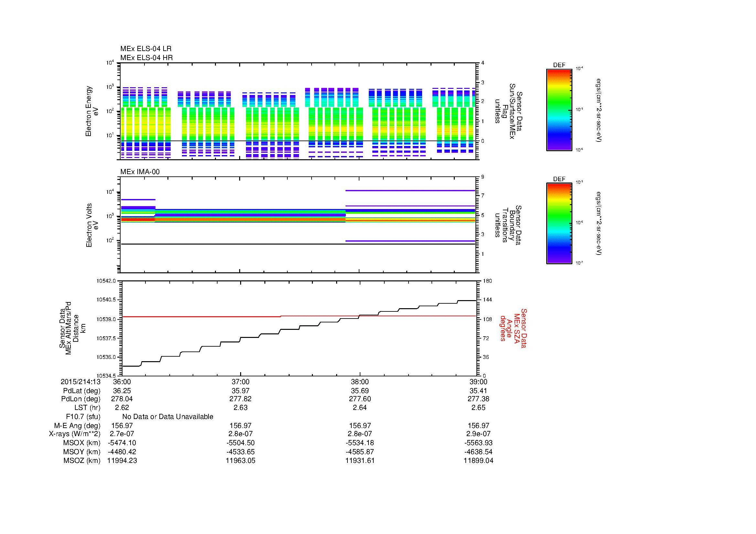Select the lower DEF color bar for IMA
The width and height of the screenshot is (756, 534).
coord(559,224)
